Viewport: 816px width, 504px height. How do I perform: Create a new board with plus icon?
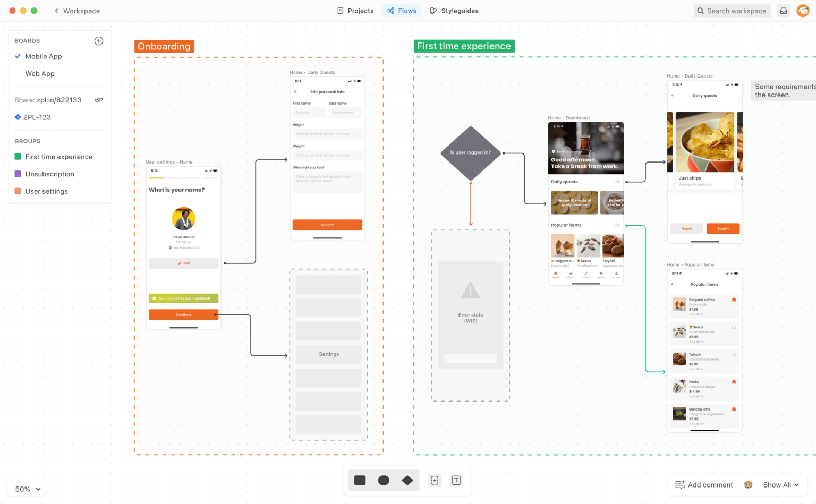tap(99, 40)
